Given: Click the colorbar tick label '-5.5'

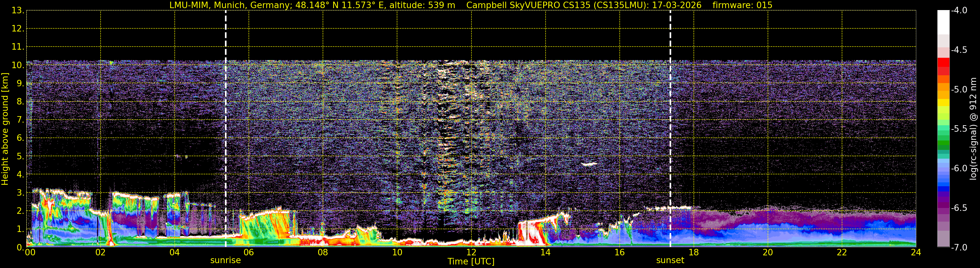Looking at the screenshot, I should click(959, 129).
